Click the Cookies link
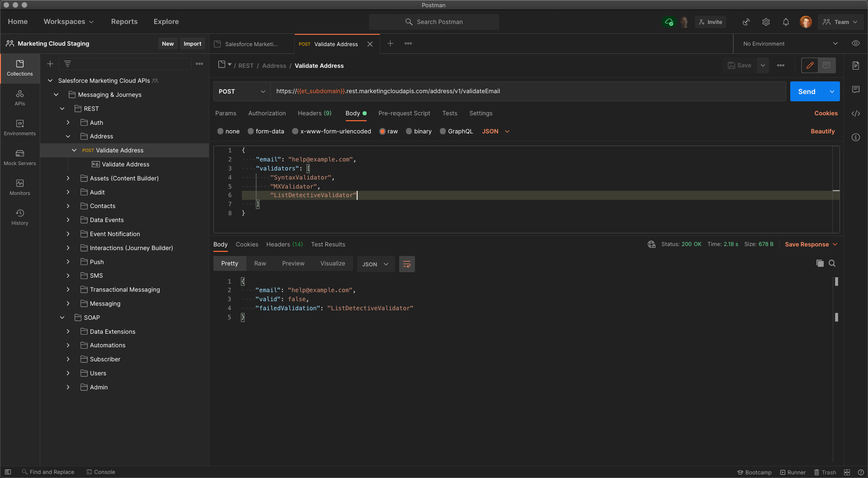The image size is (868, 478). (826, 113)
